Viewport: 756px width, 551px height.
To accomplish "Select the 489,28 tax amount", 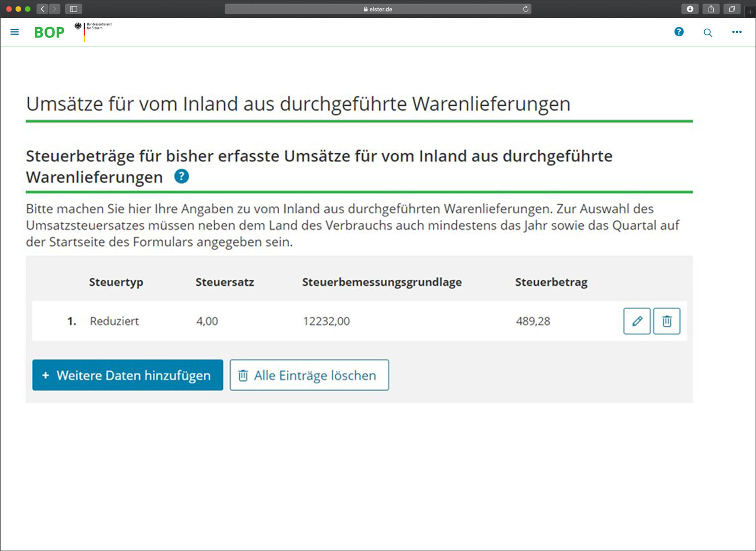I will 533,321.
